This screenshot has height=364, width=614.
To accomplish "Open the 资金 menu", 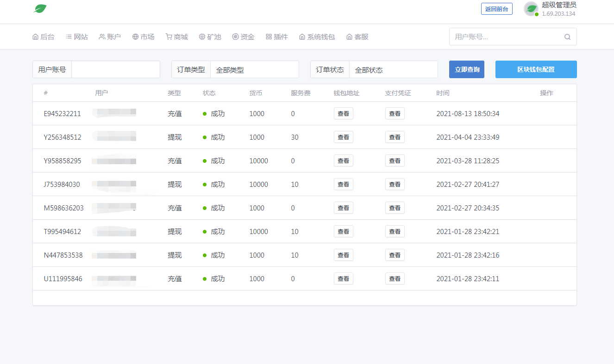I will coord(244,37).
